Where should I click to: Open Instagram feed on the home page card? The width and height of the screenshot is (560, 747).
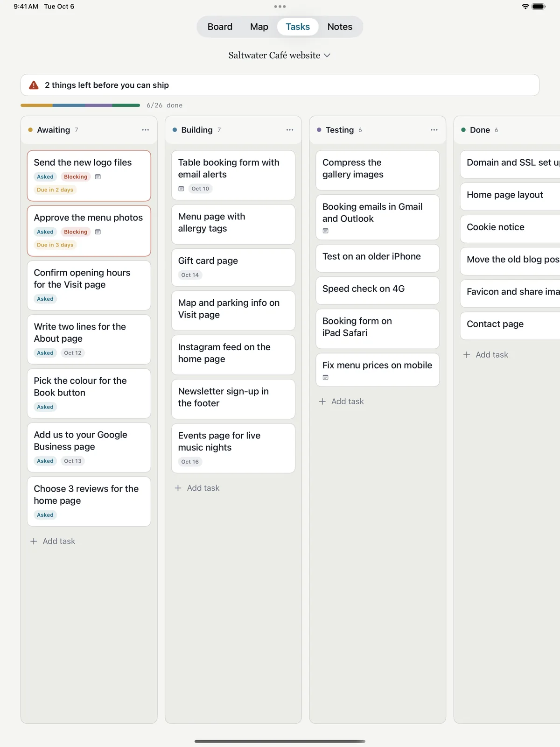pos(233,355)
